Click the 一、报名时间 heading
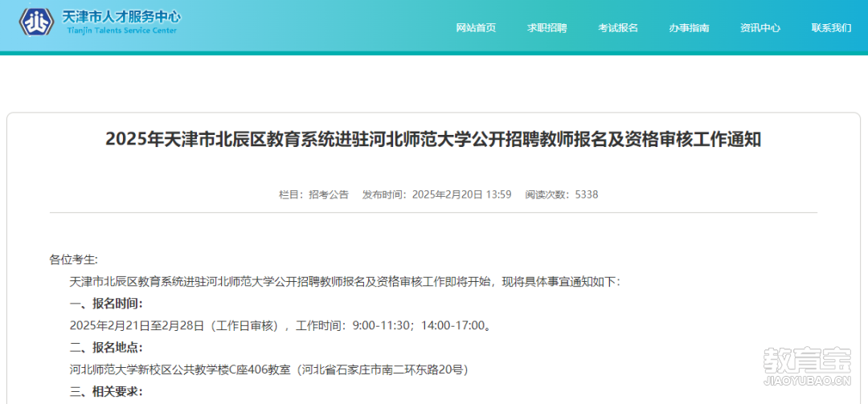 point(106,304)
